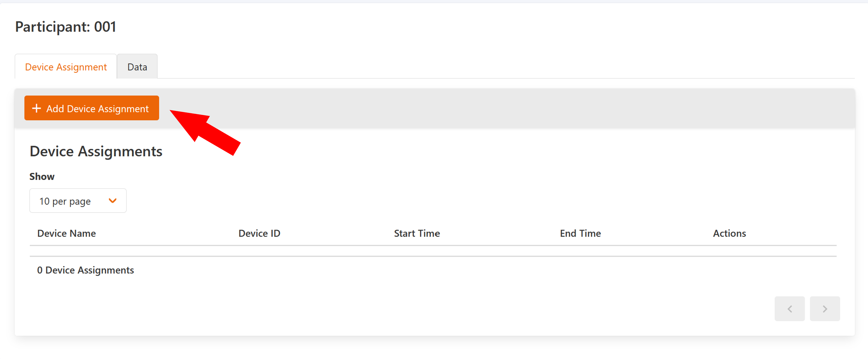Click the plus icon on Add Device Assignment

pyautogui.click(x=36, y=108)
